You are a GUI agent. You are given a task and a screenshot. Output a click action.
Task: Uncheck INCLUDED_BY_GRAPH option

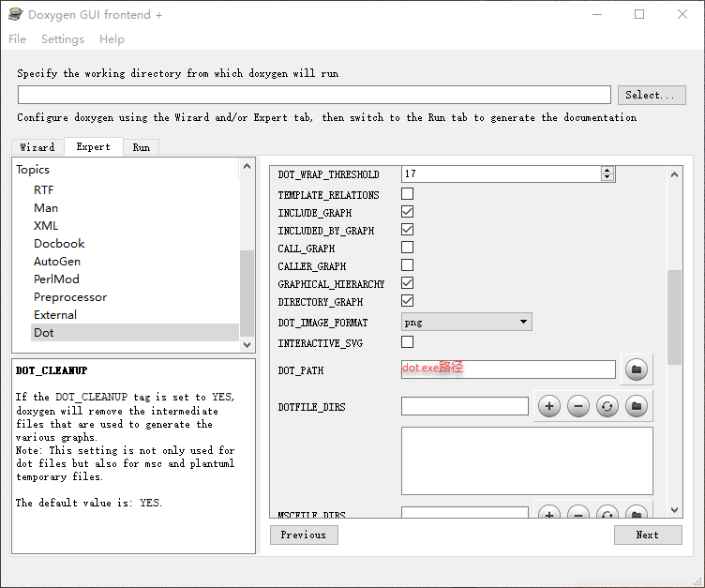pos(408,230)
